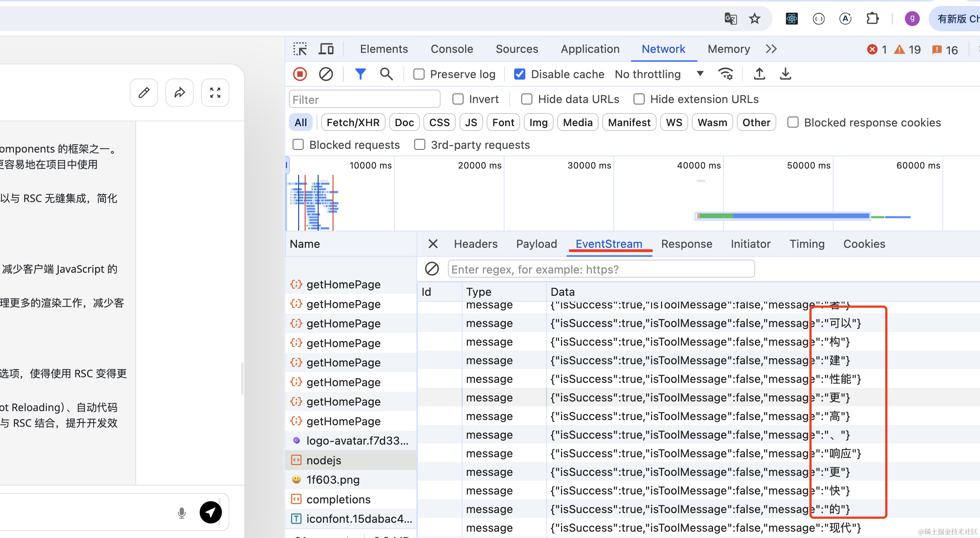The width and height of the screenshot is (980, 538).
Task: Stop recording network log
Action: click(x=300, y=74)
